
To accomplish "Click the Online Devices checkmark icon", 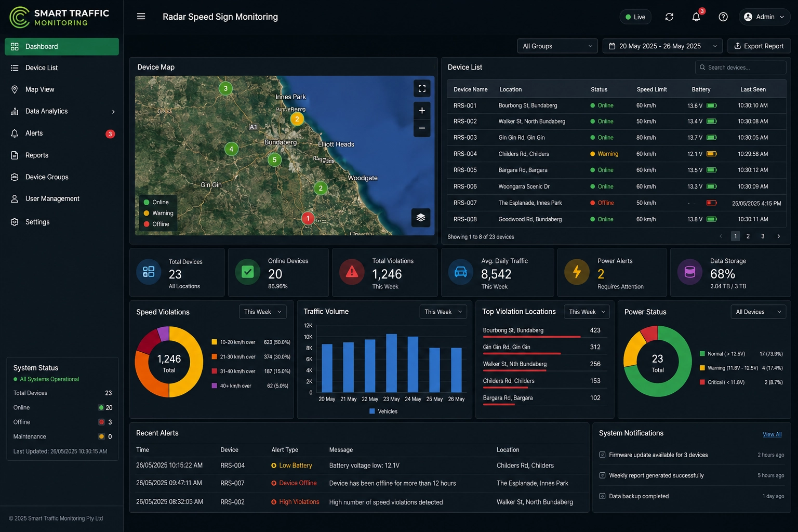I will pos(248,272).
